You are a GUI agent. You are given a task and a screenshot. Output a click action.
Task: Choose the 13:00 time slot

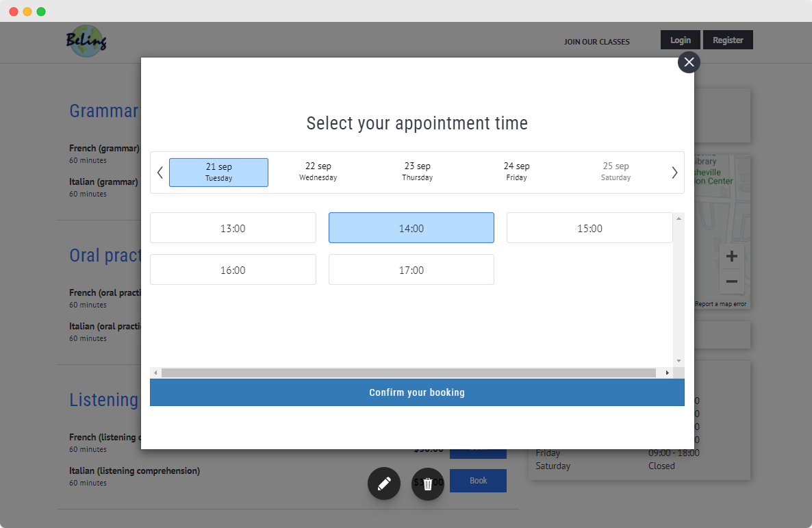(x=233, y=228)
